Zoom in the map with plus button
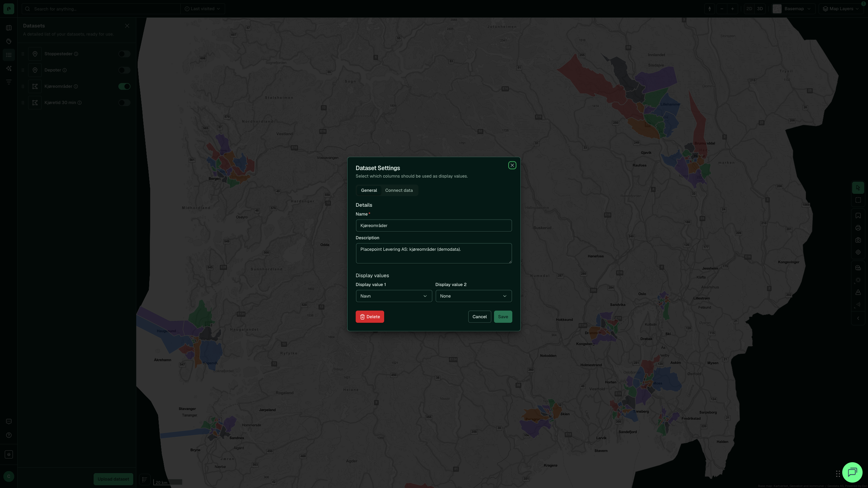Viewport: 868px width, 488px height. (732, 9)
